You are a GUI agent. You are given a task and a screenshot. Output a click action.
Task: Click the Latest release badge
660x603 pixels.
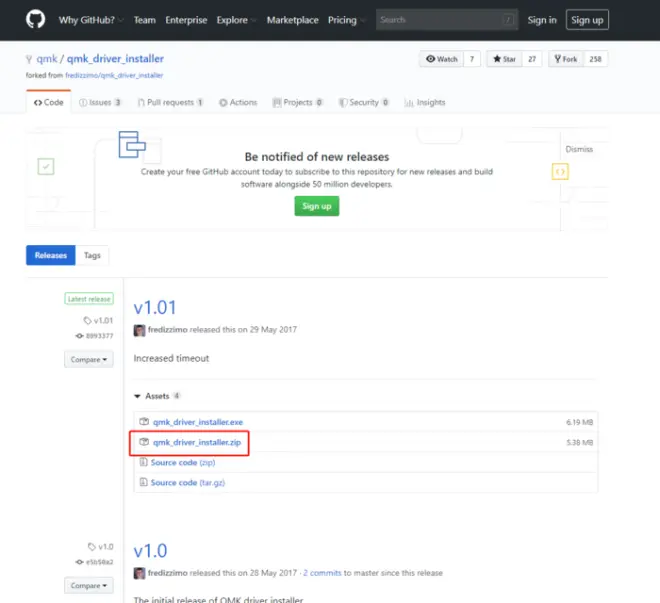click(x=89, y=299)
